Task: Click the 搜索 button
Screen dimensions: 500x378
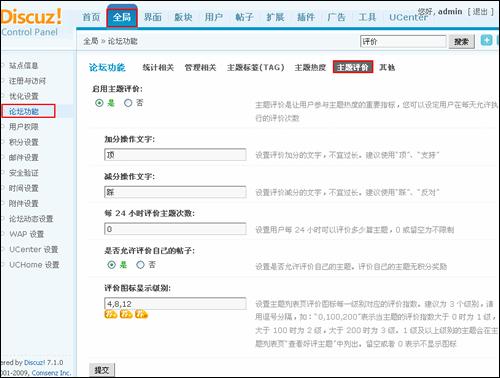Action: point(462,42)
